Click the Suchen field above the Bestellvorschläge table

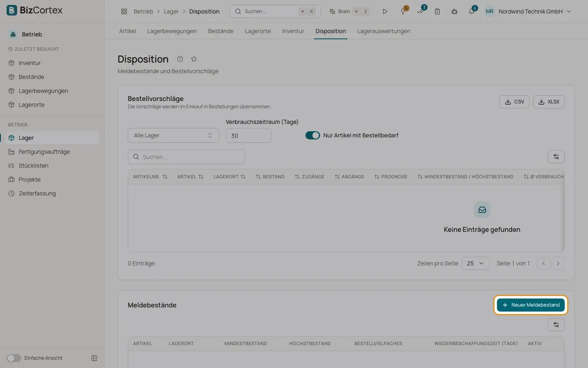(x=187, y=157)
